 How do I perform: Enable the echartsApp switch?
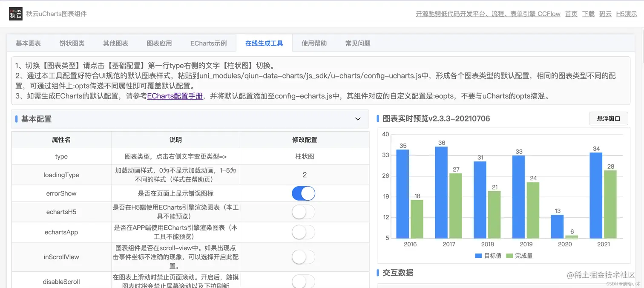(303, 232)
